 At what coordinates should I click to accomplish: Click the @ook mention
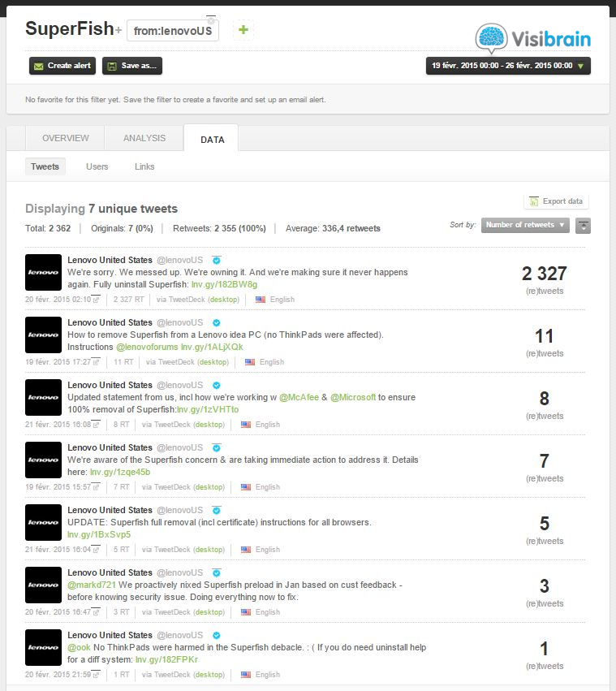pyautogui.click(x=79, y=648)
